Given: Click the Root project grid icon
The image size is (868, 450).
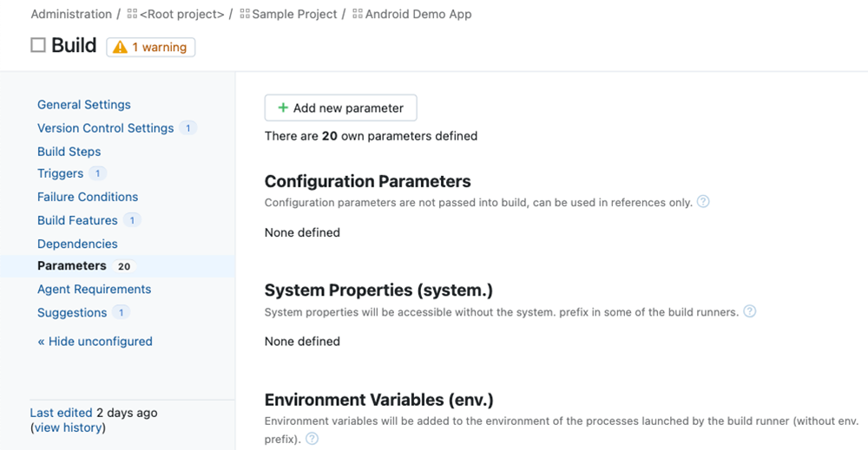Looking at the screenshot, I should click(x=132, y=14).
